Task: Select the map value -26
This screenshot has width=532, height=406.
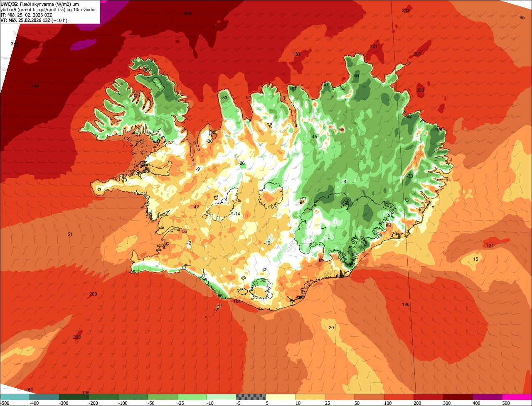Action: (242, 163)
